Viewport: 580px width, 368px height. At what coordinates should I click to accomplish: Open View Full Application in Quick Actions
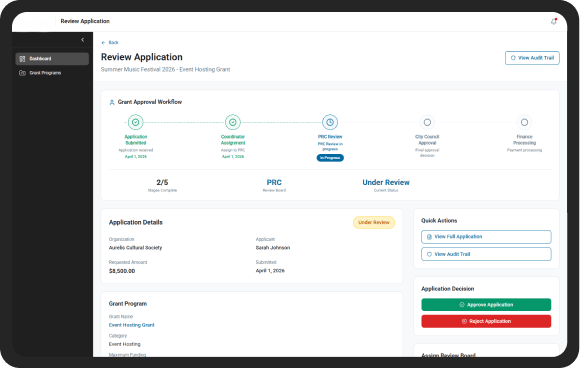point(486,237)
